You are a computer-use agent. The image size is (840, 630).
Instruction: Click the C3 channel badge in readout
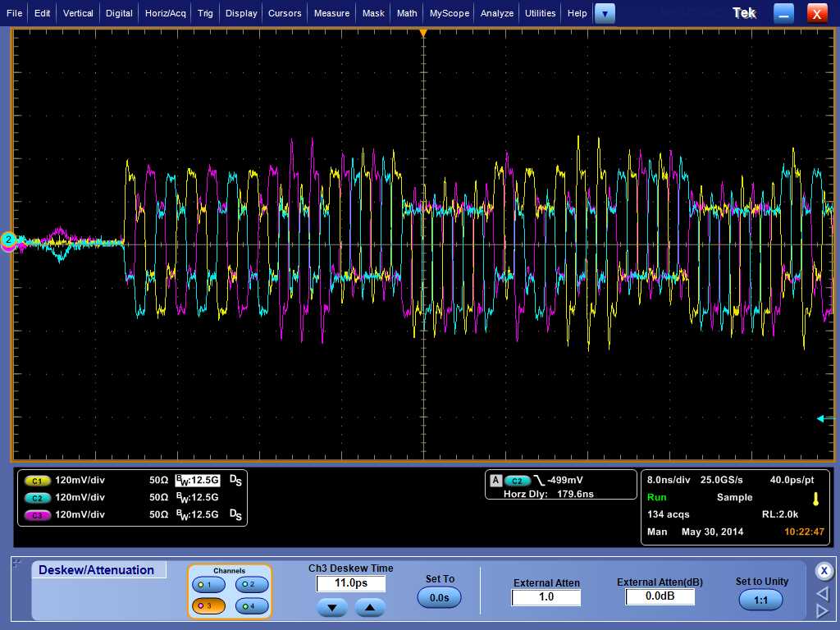(x=38, y=515)
